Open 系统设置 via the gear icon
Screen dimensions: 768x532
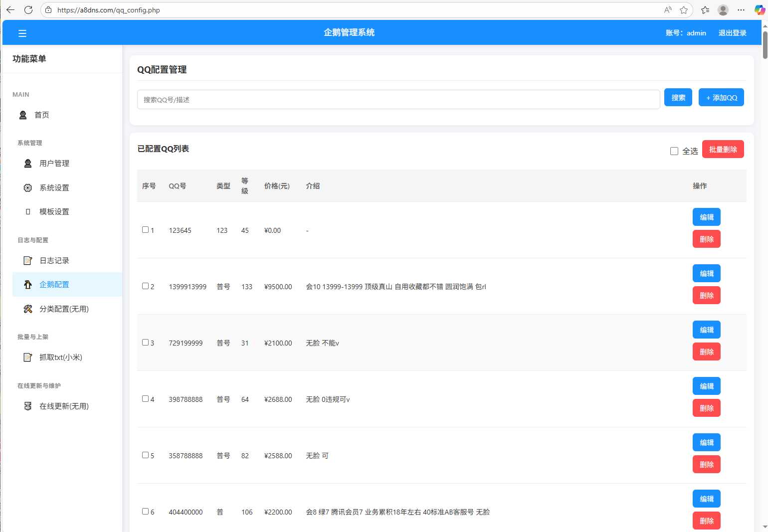point(27,187)
